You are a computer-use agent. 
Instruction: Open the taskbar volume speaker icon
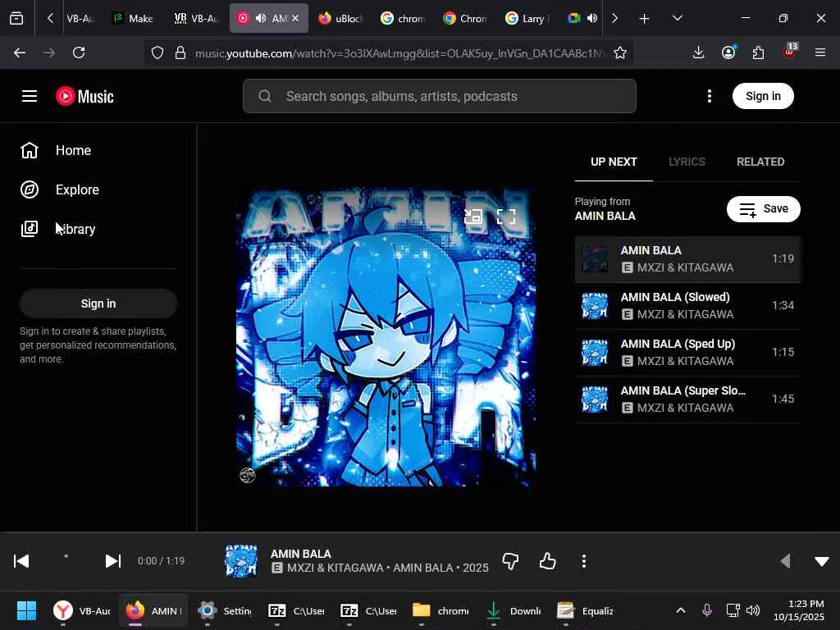[x=753, y=610]
